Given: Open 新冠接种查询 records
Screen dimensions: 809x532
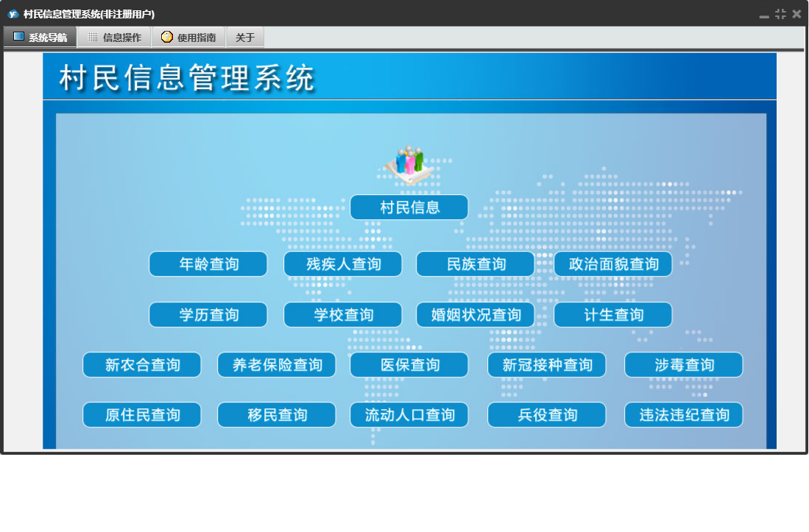Looking at the screenshot, I should (x=547, y=365).
